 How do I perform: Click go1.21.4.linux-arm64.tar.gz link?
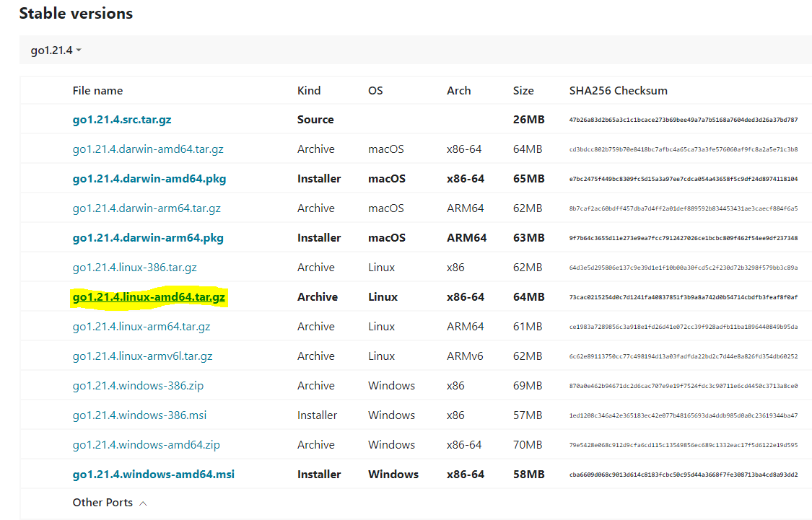141,327
